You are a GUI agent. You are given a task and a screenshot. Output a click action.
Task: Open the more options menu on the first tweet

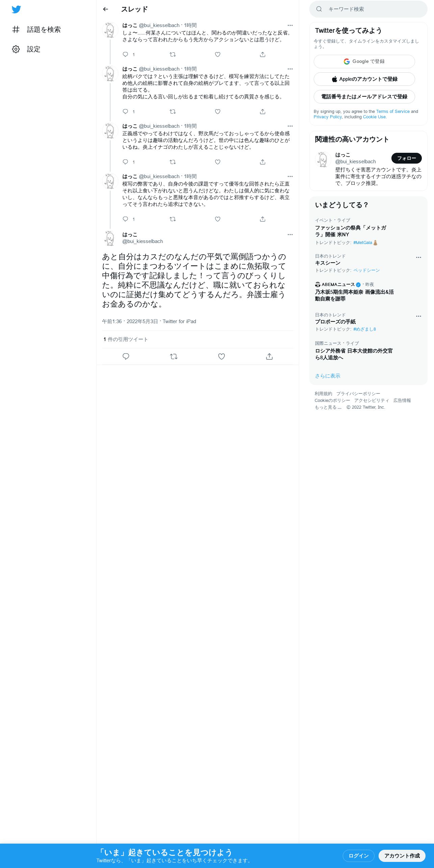tap(290, 25)
